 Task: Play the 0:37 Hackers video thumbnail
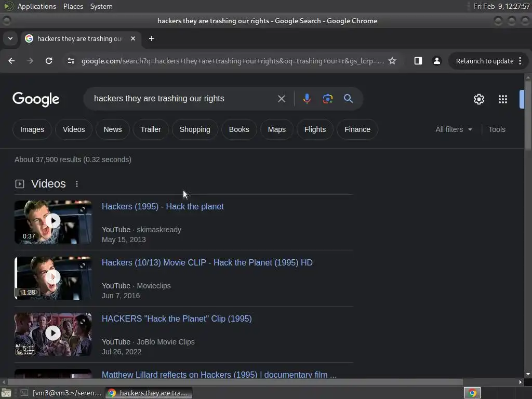pyautogui.click(x=53, y=222)
